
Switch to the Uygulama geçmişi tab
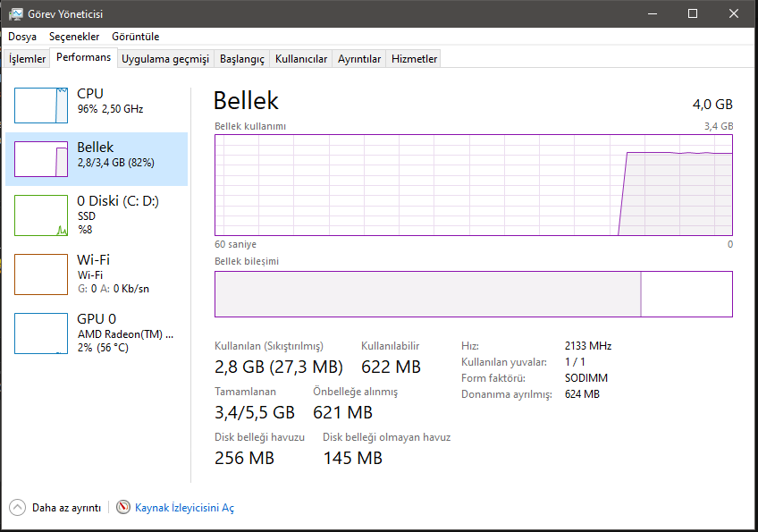[164, 59]
